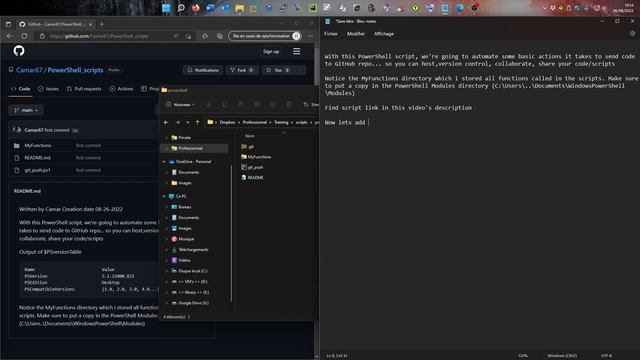Screen dimensions: 640x360
Task: Click in the Notepad text editing area
Action: coord(480,196)
